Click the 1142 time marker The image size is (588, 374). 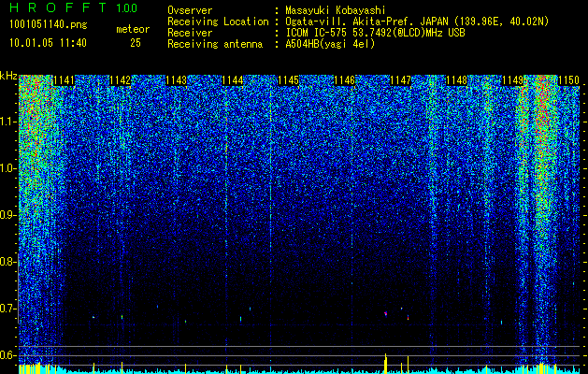pyautogui.click(x=120, y=80)
